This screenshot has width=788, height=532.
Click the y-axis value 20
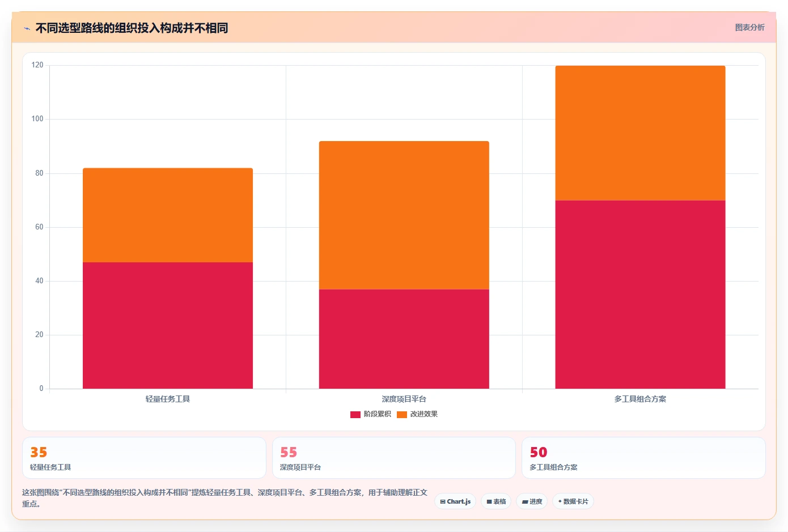coord(39,335)
